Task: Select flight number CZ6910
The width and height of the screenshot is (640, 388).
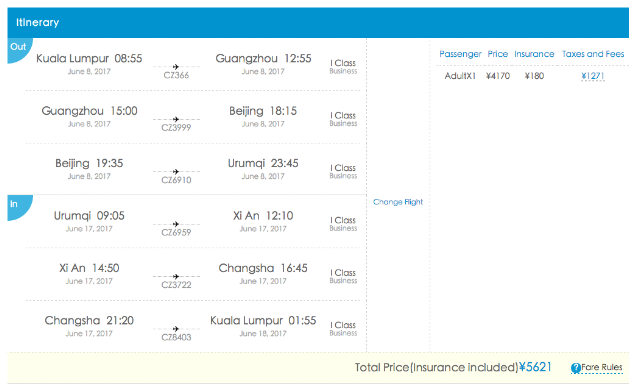Action: click(176, 180)
